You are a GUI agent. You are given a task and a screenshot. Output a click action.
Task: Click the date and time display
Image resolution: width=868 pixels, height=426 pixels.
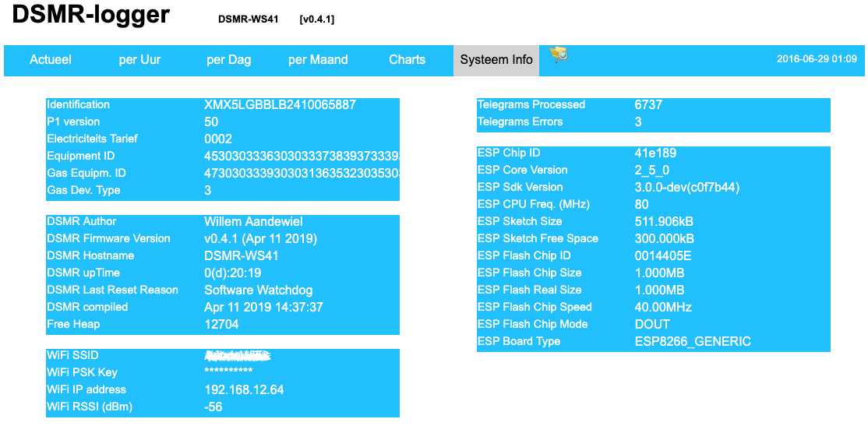pos(817,59)
